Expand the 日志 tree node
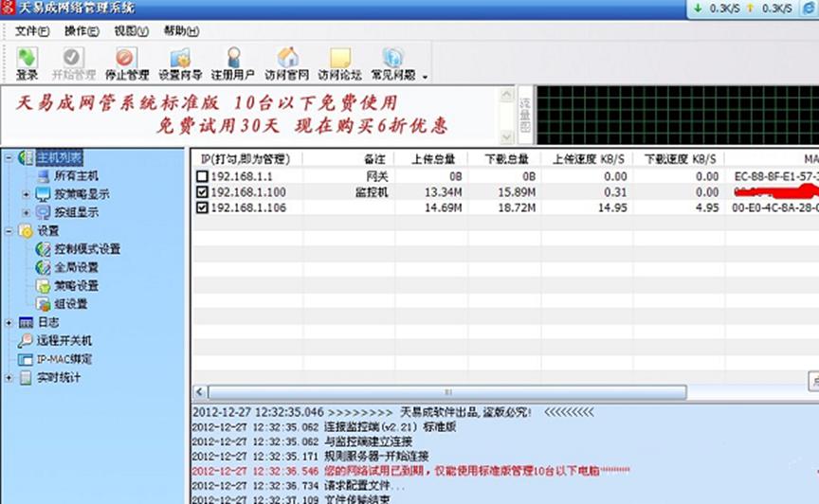The image size is (819, 504). pos(9,323)
